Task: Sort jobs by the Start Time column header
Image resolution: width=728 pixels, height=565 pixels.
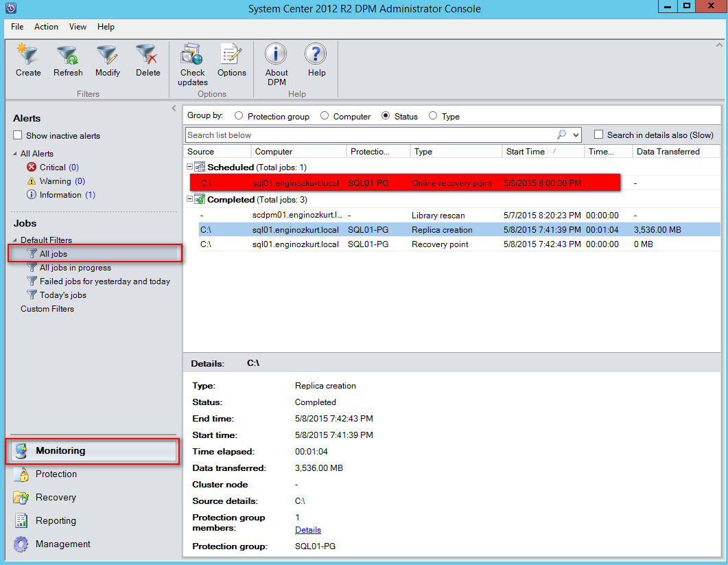Action: [543, 152]
